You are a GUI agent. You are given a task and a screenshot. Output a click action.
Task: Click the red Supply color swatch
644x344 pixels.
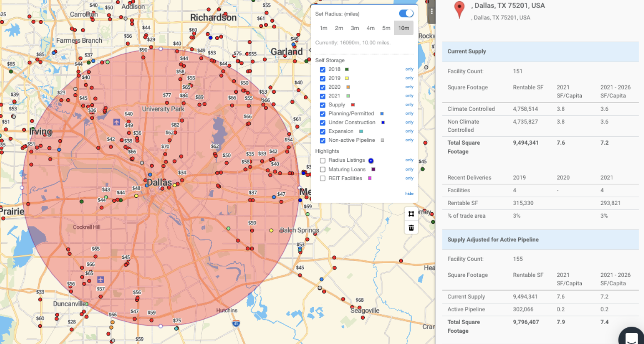pyautogui.click(x=353, y=105)
